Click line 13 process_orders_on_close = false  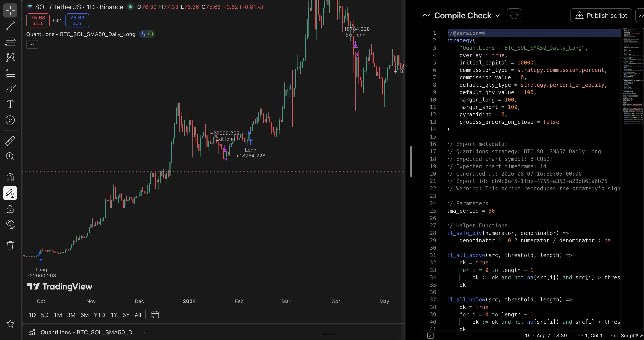tap(509, 122)
